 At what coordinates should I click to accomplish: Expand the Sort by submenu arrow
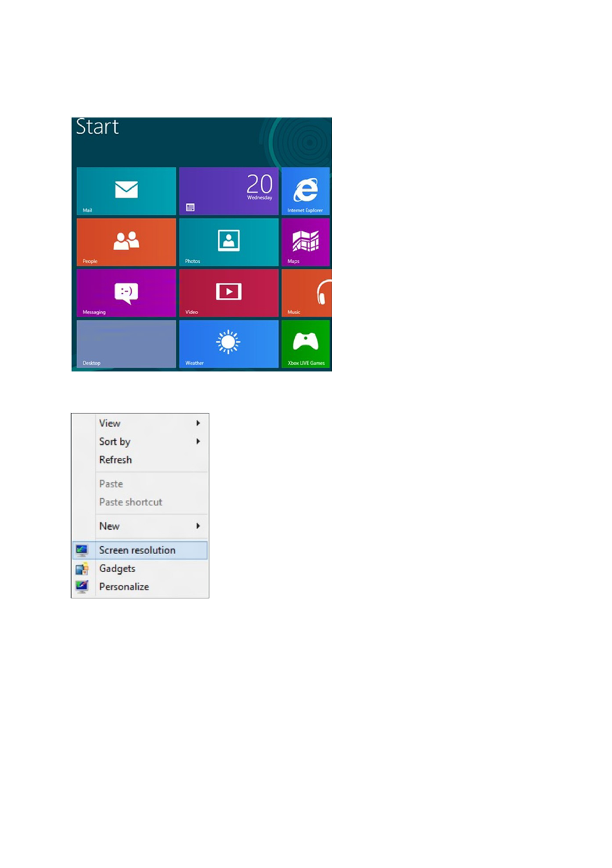198,441
